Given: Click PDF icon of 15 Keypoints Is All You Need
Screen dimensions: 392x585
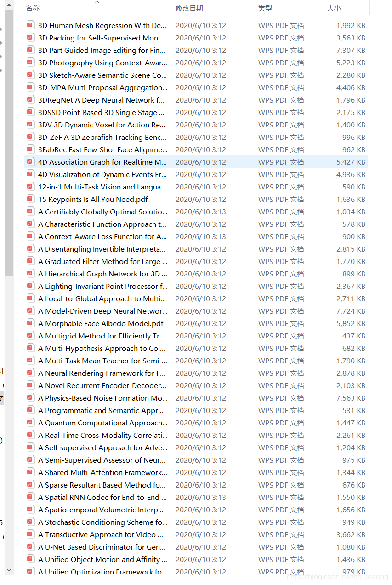Looking at the screenshot, I should 30,199.
